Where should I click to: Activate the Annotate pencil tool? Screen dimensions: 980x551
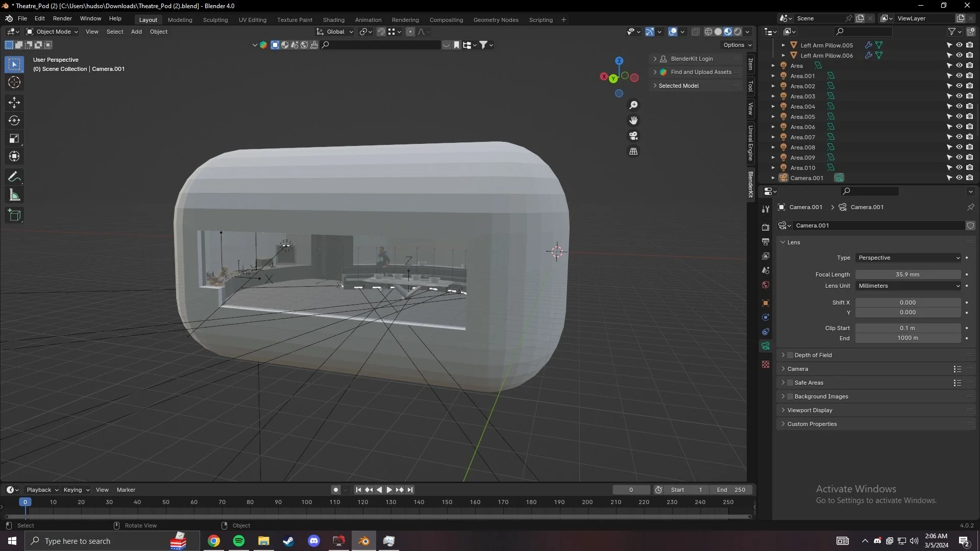(x=14, y=177)
